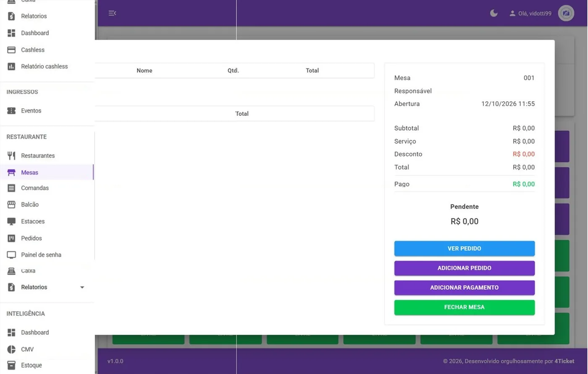Click the Pedidos board icon

coord(11,238)
